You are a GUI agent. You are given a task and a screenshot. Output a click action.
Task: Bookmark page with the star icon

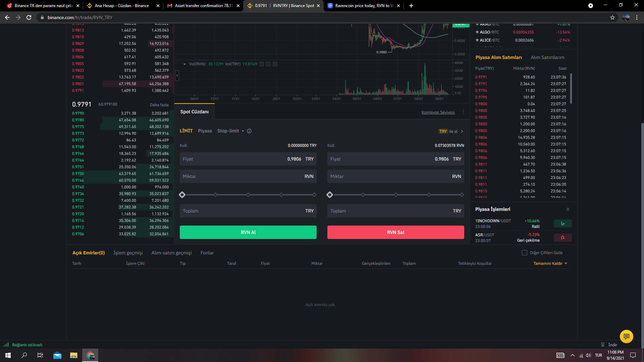tap(612, 17)
